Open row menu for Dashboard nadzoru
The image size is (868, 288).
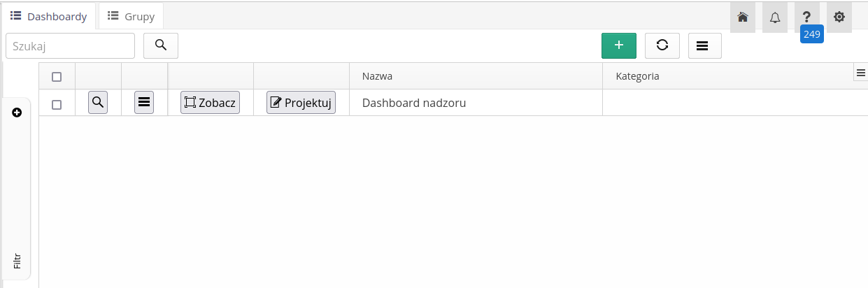(144, 103)
